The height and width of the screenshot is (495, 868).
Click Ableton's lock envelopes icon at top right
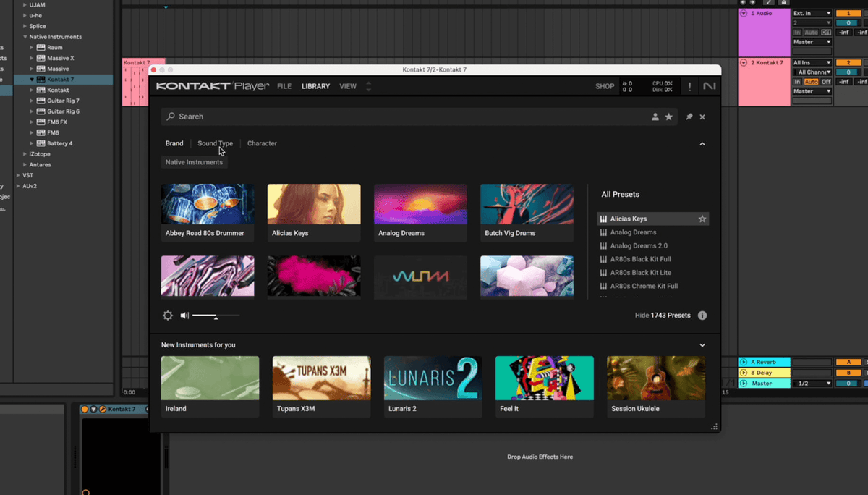[x=783, y=2]
